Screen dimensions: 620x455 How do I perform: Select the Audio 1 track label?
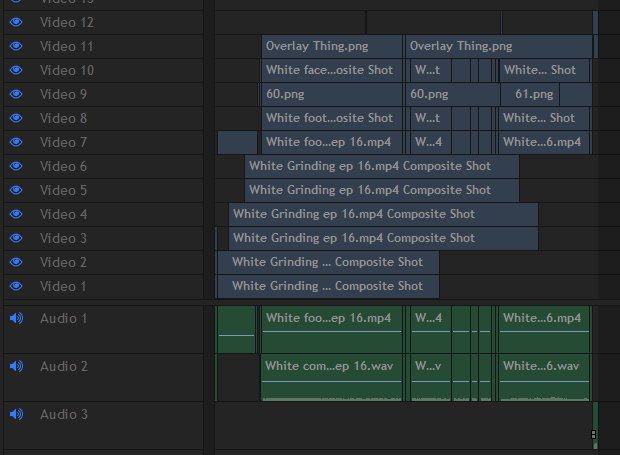[64, 319]
